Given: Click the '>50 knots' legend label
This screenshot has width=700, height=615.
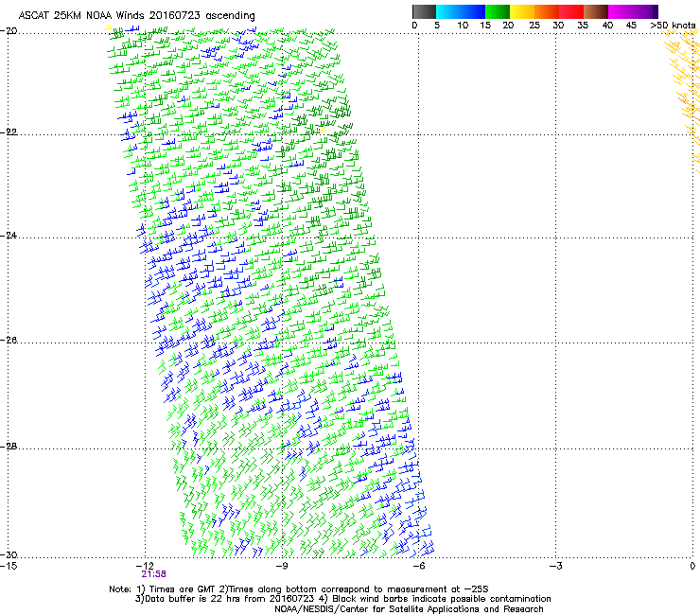Looking at the screenshot, I should [x=673, y=26].
